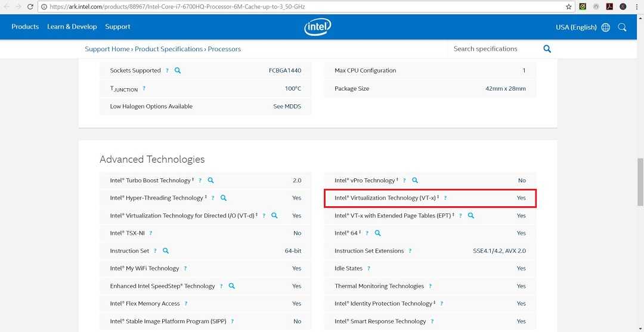The height and width of the screenshot is (332, 644).
Task: Click the globe icon next to USA (English)
Action: [606, 27]
